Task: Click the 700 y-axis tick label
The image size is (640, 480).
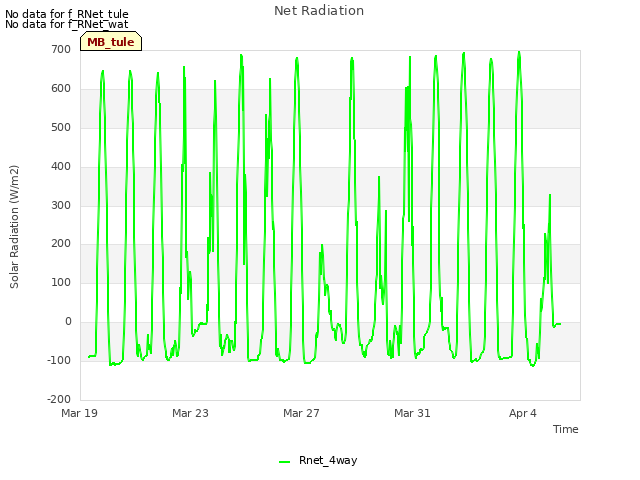Action: (x=61, y=49)
